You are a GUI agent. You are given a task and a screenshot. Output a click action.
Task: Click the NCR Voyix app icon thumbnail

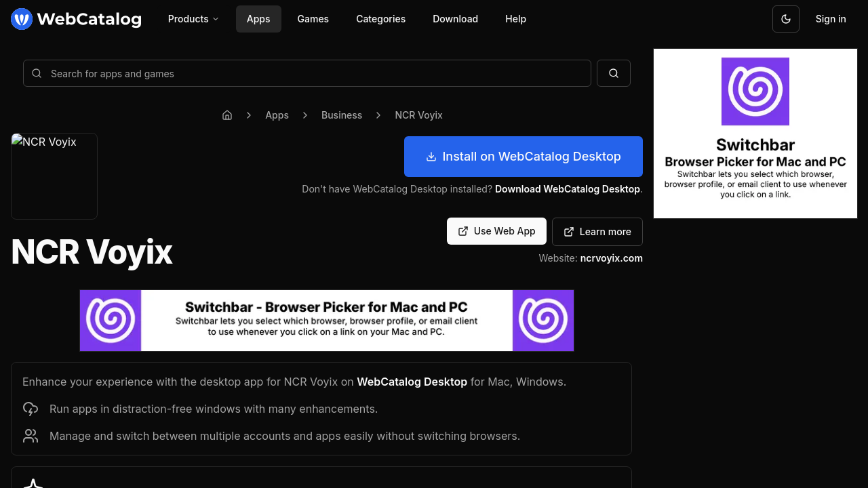tap(54, 176)
